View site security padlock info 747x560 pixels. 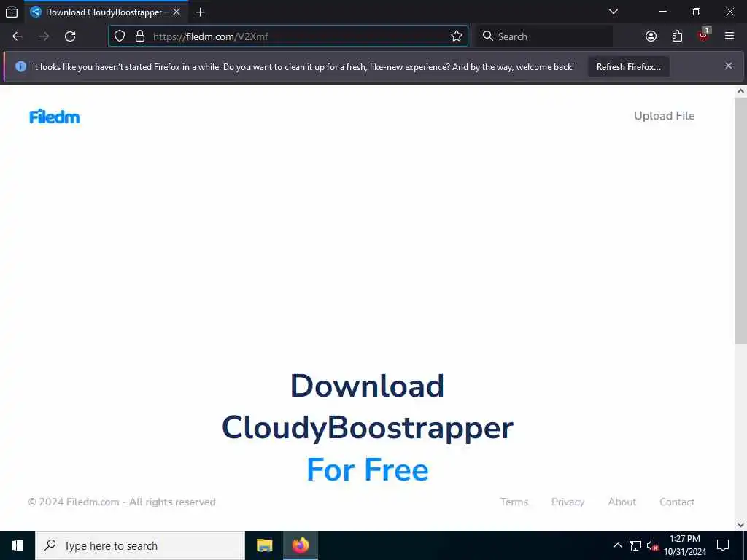(139, 36)
